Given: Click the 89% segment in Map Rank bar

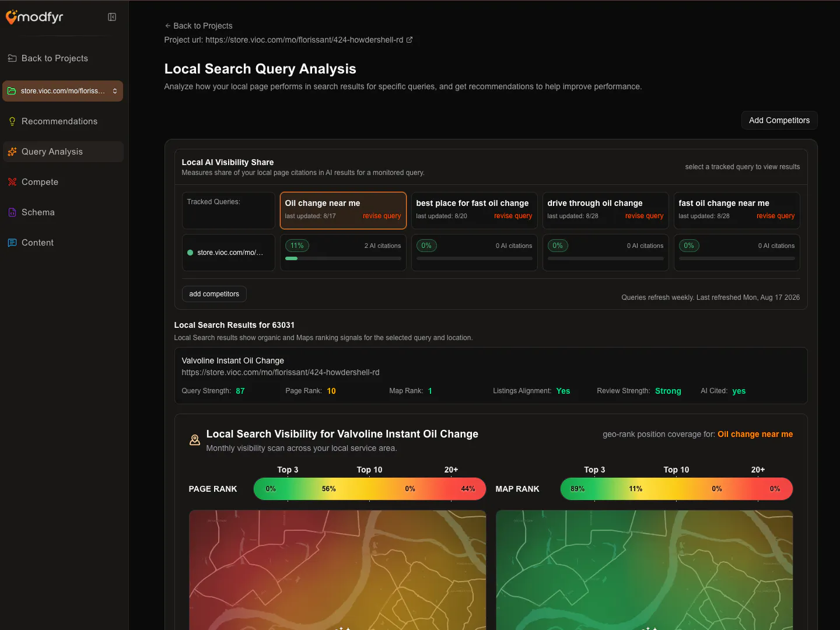Looking at the screenshot, I should pyautogui.click(x=577, y=489).
